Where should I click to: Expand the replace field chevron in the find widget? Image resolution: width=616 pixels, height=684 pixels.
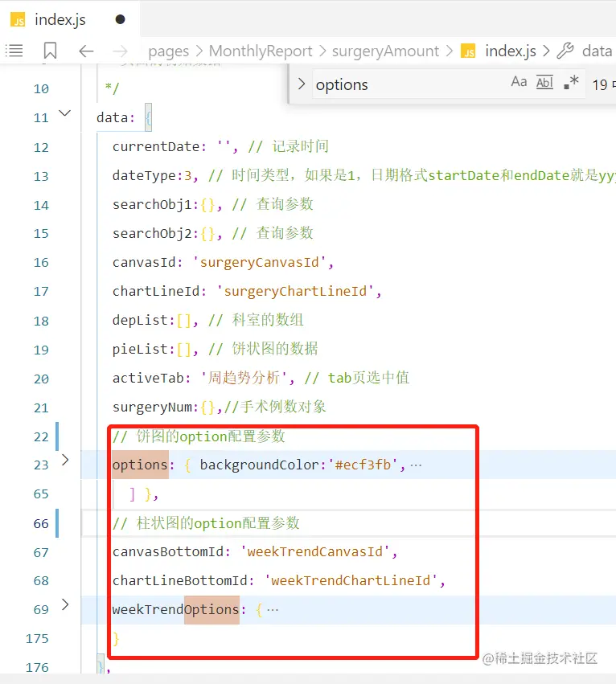[x=302, y=84]
